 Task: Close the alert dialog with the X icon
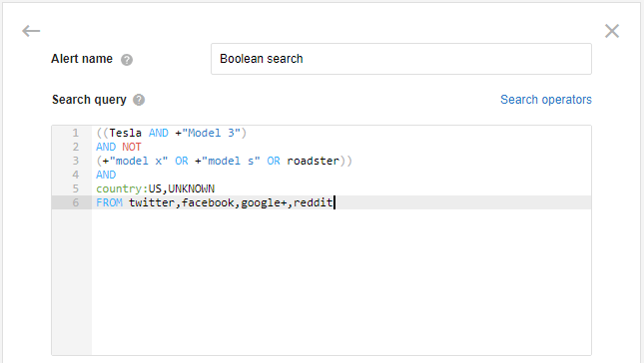[x=612, y=31]
